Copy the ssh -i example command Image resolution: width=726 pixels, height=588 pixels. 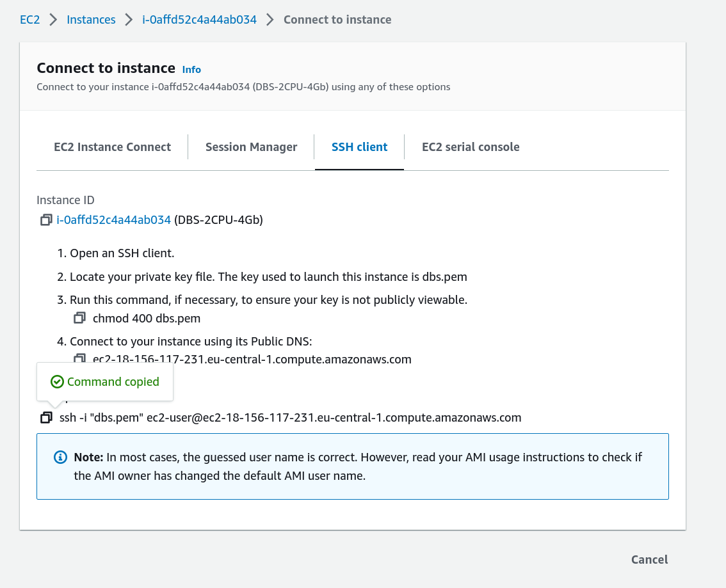point(46,418)
